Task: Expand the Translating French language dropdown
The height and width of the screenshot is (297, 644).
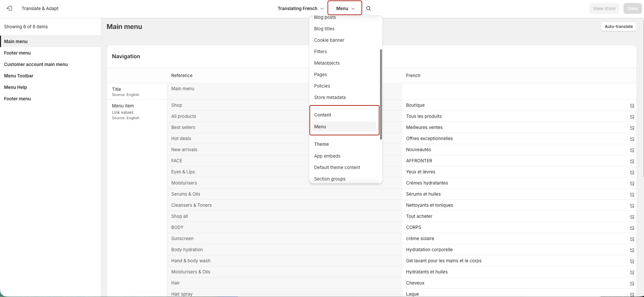Action: click(x=300, y=8)
